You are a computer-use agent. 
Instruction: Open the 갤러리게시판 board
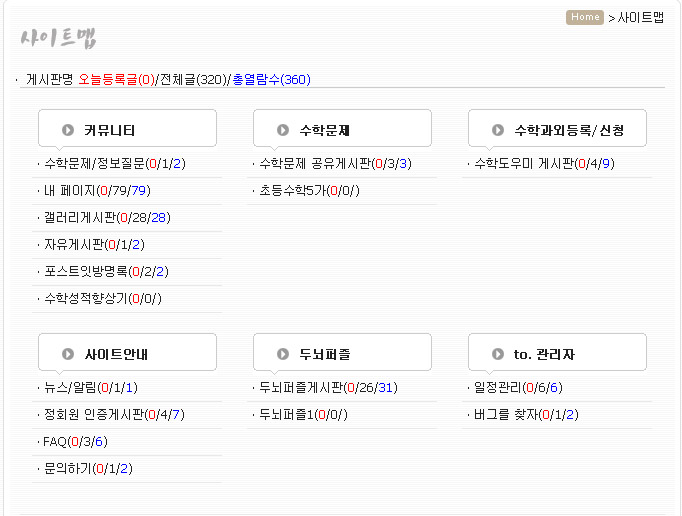(x=80, y=217)
